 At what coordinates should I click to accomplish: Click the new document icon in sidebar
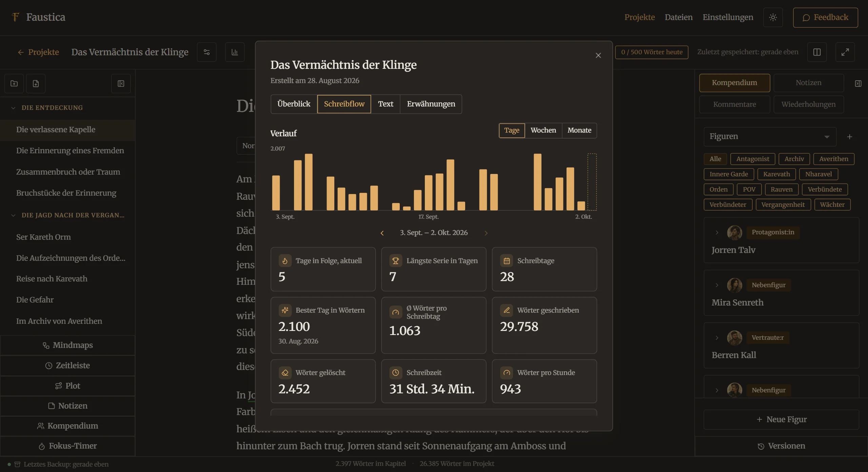pyautogui.click(x=36, y=83)
